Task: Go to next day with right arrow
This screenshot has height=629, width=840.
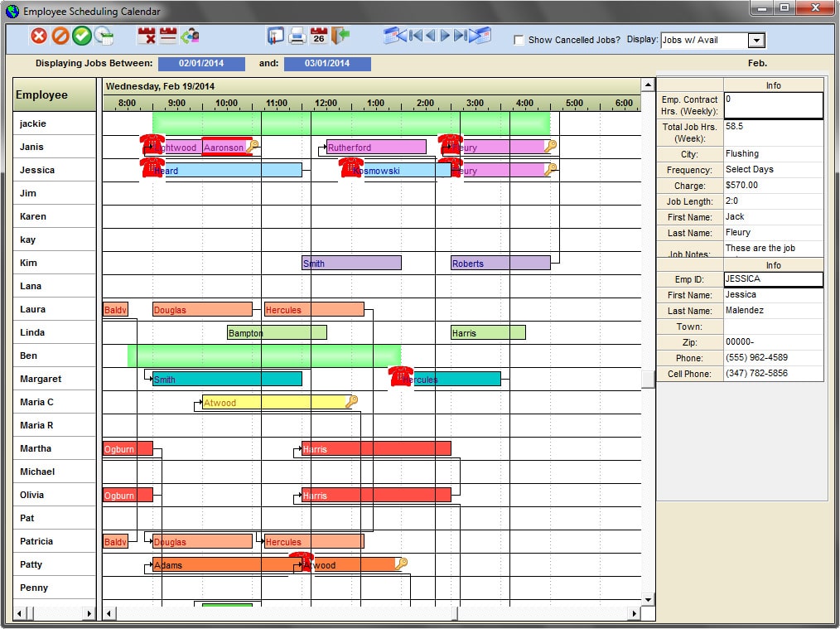Action: (446, 36)
